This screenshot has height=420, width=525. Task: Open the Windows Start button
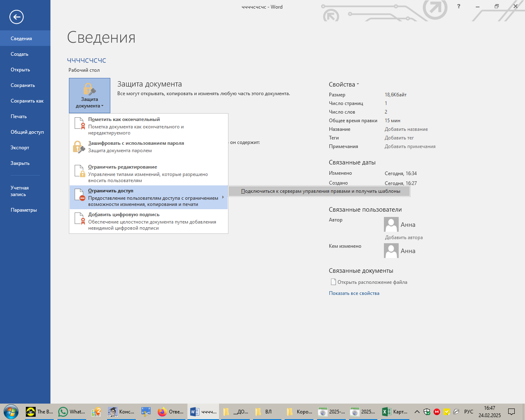(11, 411)
